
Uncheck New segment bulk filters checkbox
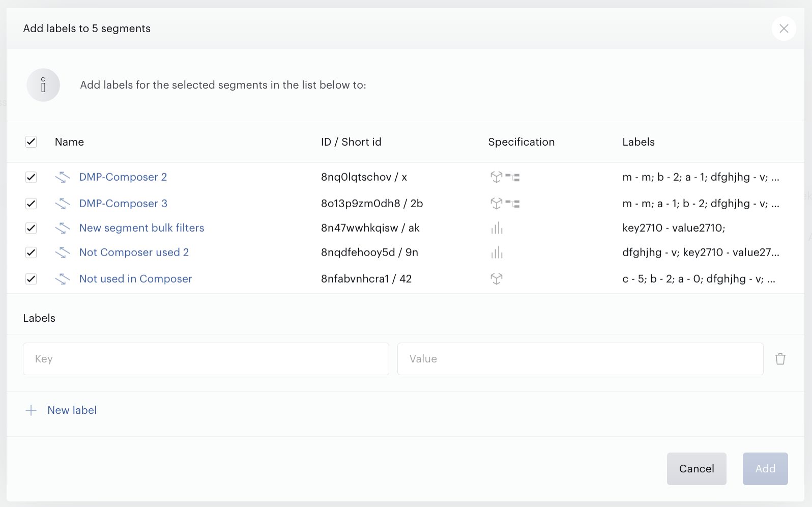coord(31,228)
